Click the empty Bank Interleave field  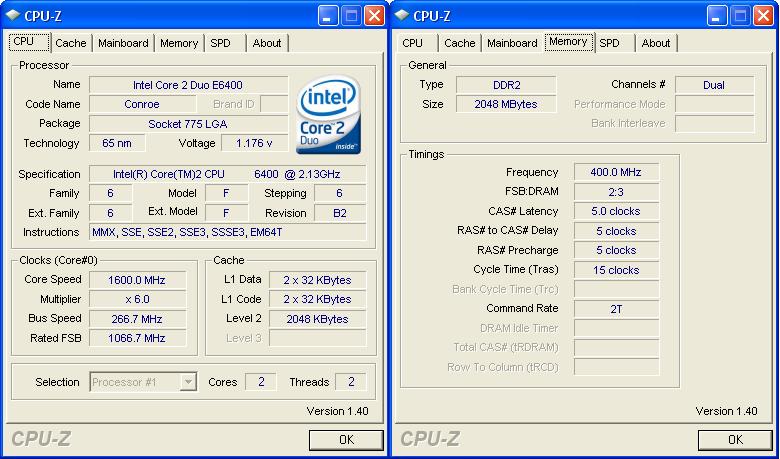coord(714,124)
